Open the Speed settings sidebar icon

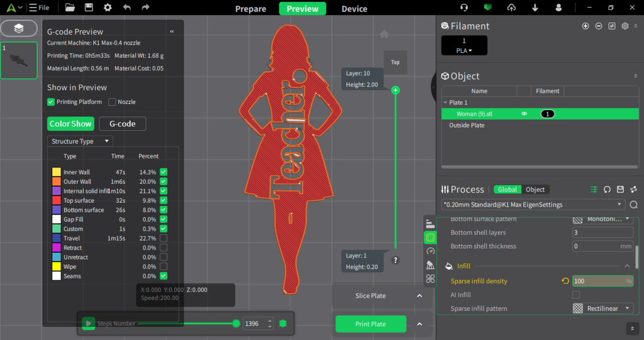430,251
